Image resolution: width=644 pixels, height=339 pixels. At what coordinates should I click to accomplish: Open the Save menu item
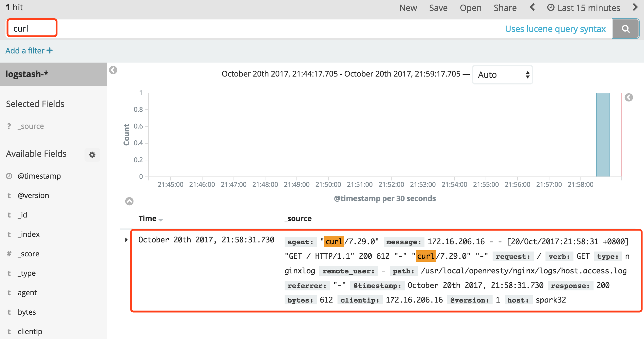438,8
